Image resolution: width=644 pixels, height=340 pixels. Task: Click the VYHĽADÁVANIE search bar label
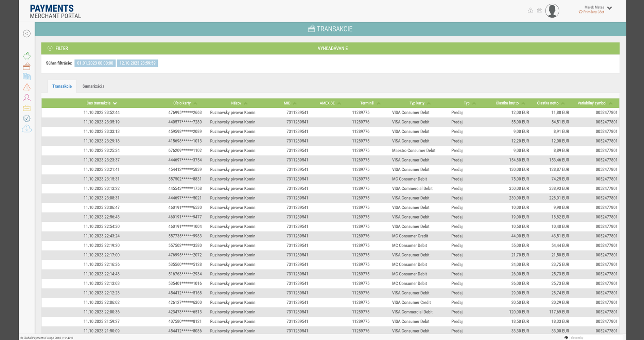333,48
